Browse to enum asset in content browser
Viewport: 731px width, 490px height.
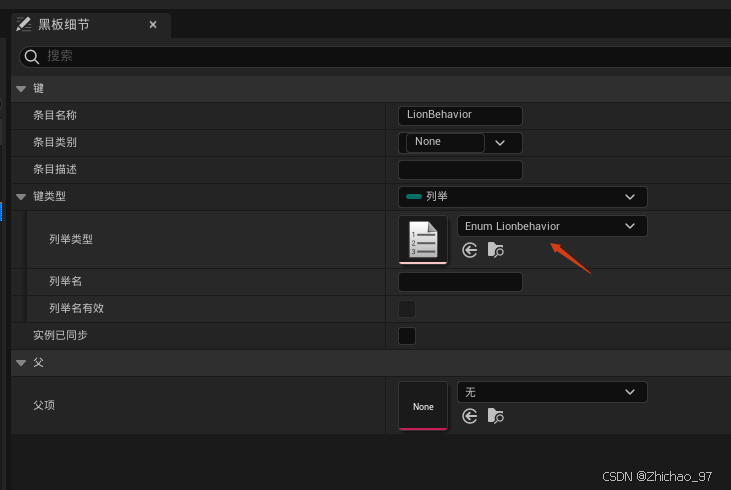click(496, 250)
